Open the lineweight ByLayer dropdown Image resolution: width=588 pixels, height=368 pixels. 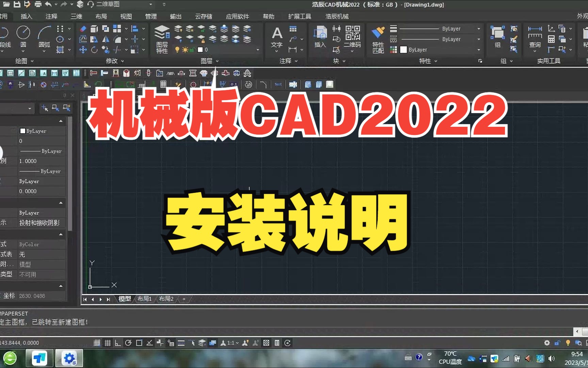coord(479,29)
